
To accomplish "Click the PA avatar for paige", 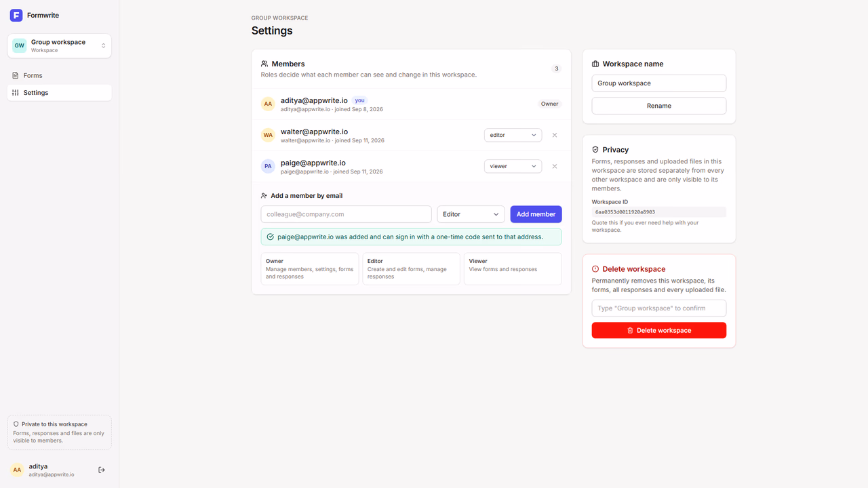I will point(268,166).
